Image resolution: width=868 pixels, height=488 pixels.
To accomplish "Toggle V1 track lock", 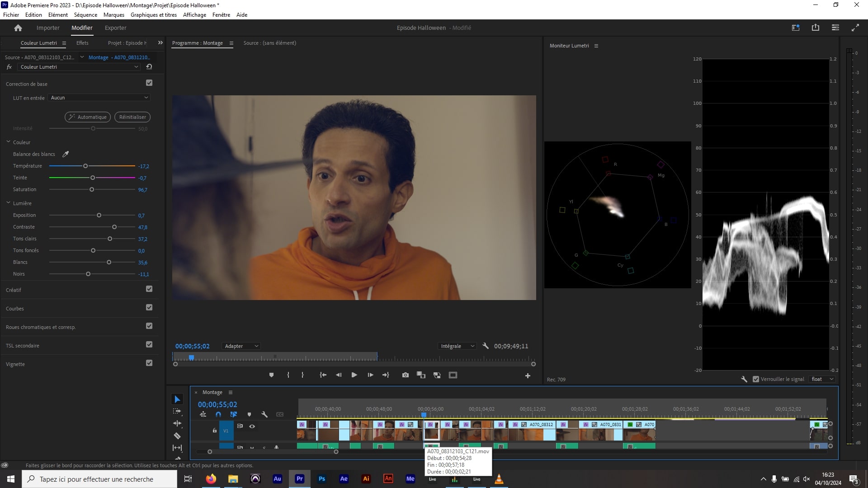I will coord(215,431).
